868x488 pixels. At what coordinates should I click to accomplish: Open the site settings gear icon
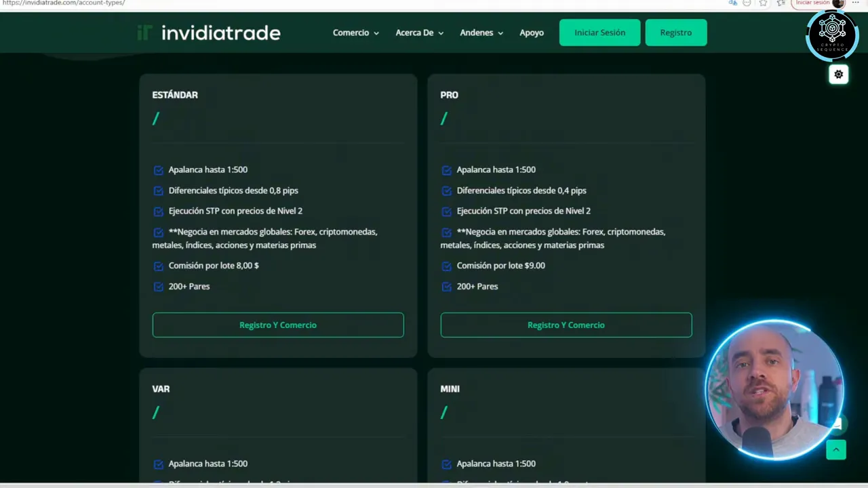coord(839,75)
